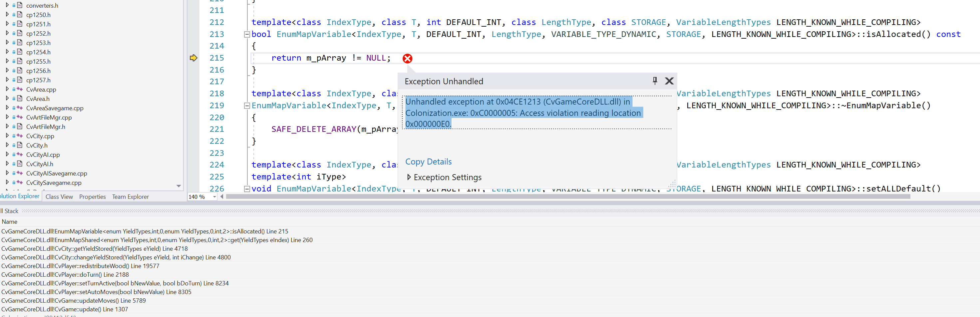Open CvArtFileMgr.h in Solution Explorer
The width and height of the screenshot is (980, 317).
[45, 127]
